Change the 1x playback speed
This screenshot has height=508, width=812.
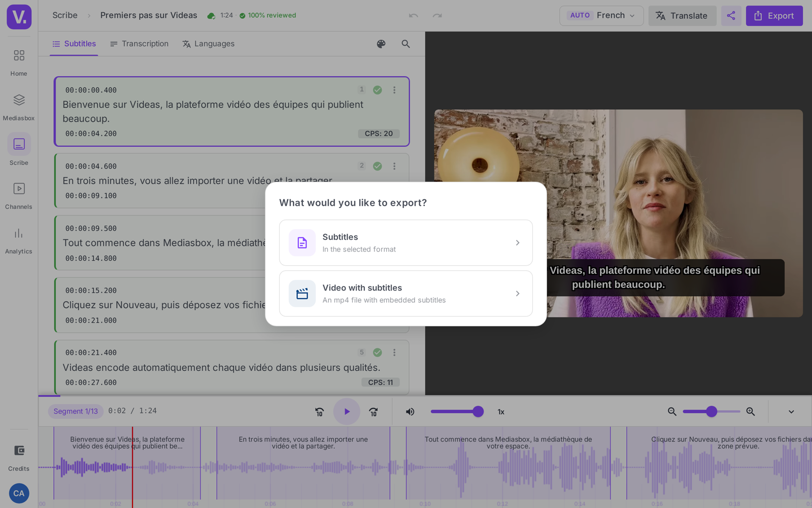pyautogui.click(x=501, y=412)
